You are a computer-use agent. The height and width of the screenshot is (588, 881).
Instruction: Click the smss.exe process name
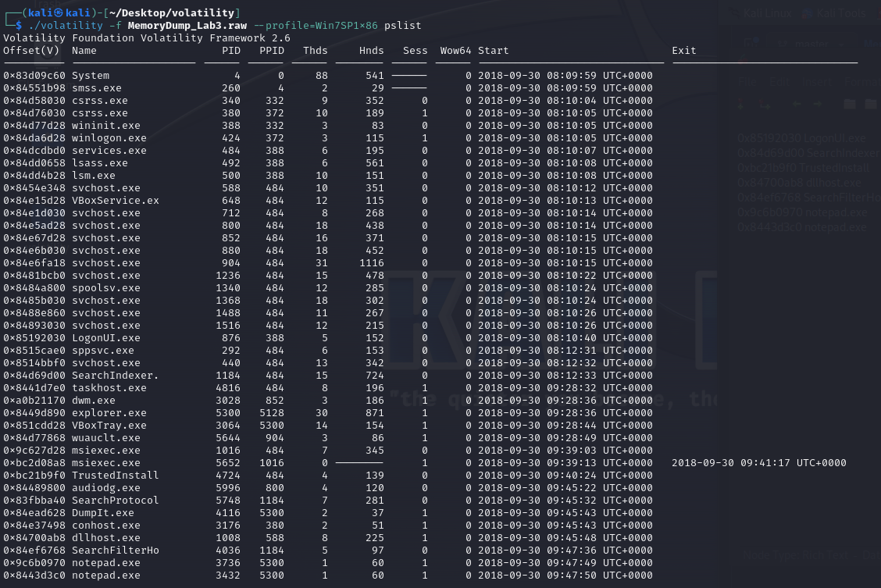97,87
